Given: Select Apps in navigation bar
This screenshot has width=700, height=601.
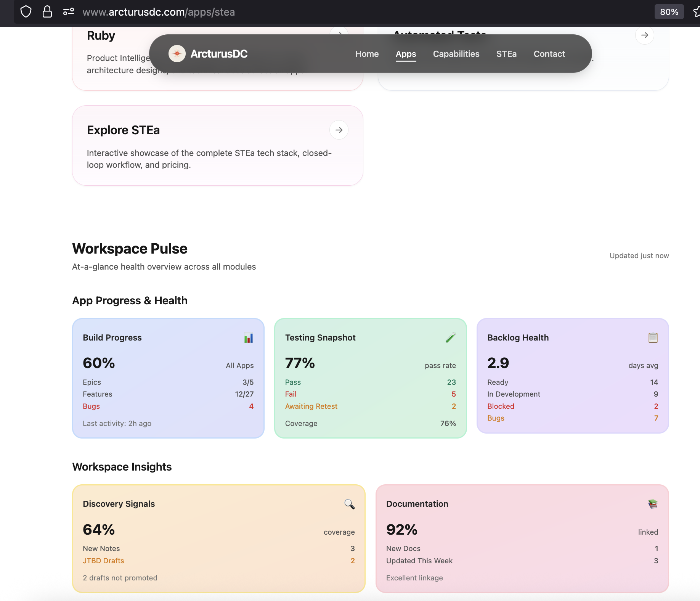Looking at the screenshot, I should pos(406,54).
